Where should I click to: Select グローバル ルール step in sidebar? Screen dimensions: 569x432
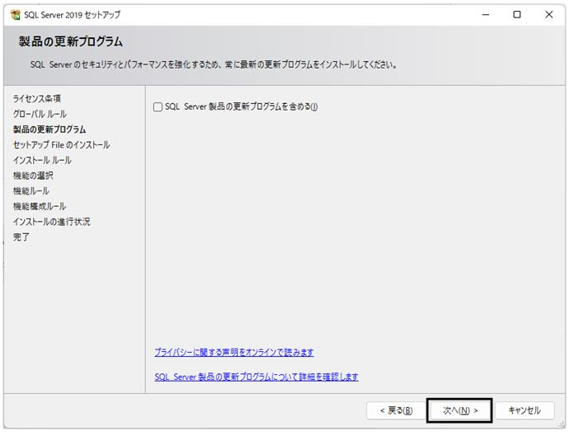(40, 114)
